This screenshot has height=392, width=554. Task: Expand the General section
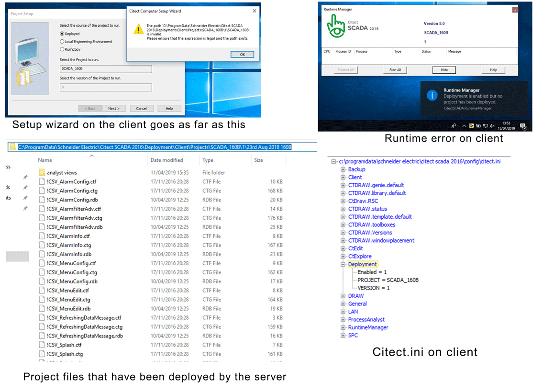click(x=343, y=304)
